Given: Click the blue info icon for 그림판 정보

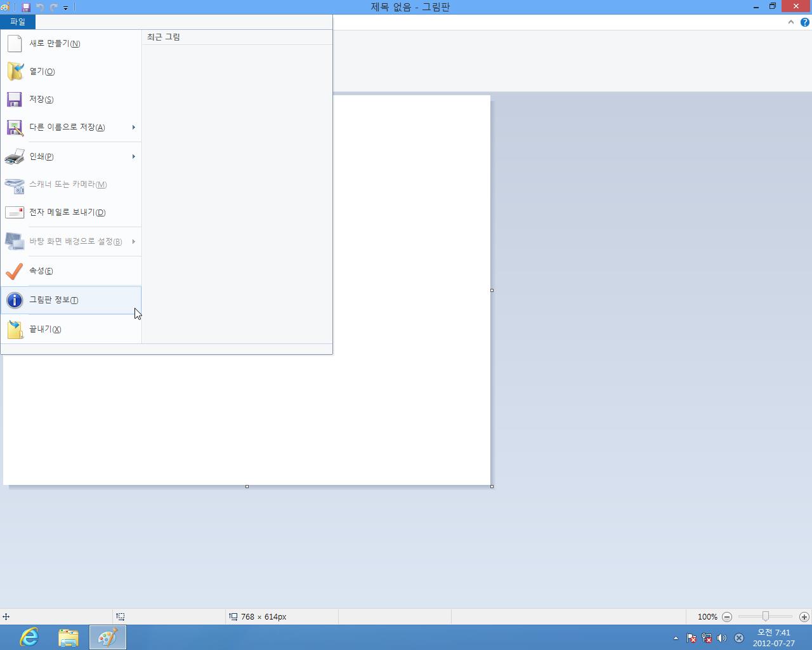Looking at the screenshot, I should click(x=14, y=300).
